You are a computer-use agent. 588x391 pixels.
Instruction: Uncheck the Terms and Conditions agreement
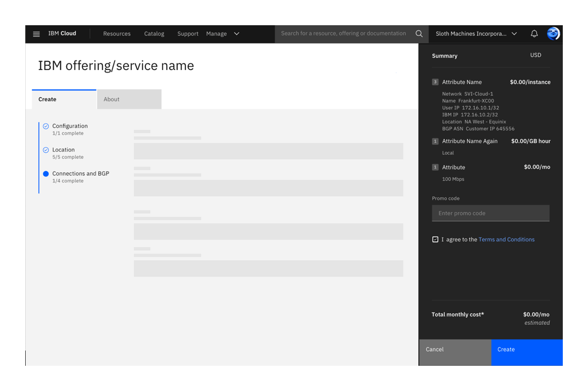click(x=435, y=239)
